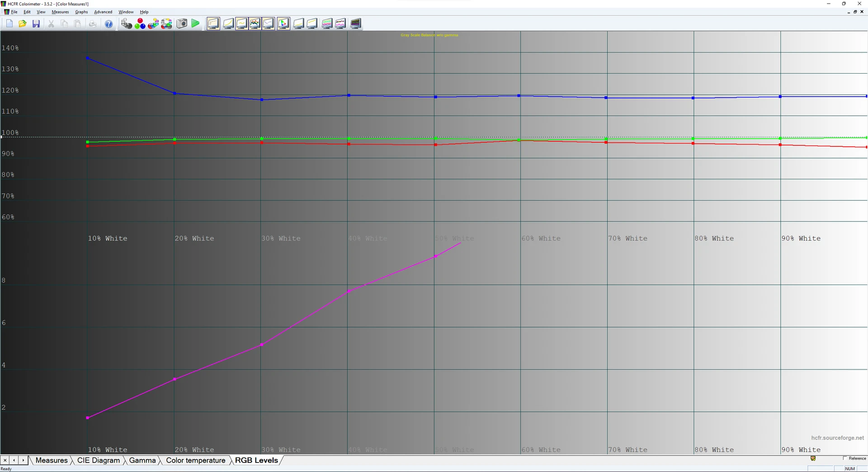868x472 pixels.
Task: Click the document icon left of File menu
Action: pyautogui.click(x=6, y=12)
